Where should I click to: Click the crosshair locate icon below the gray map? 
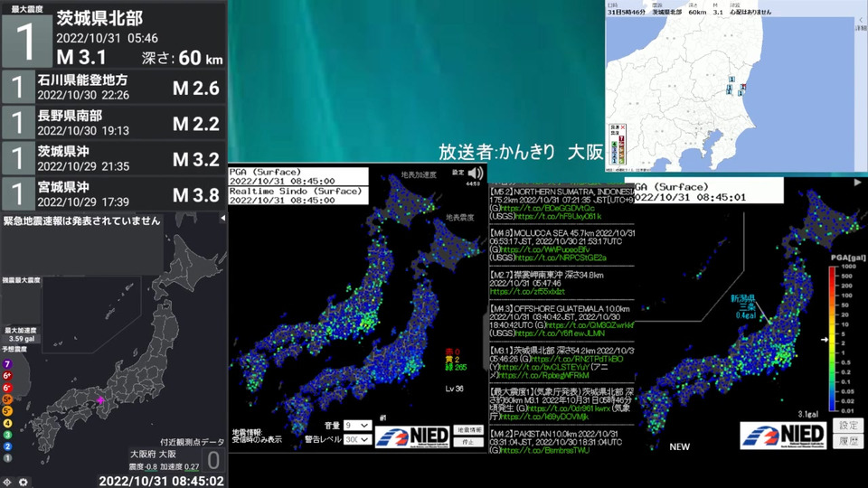(x=8, y=482)
